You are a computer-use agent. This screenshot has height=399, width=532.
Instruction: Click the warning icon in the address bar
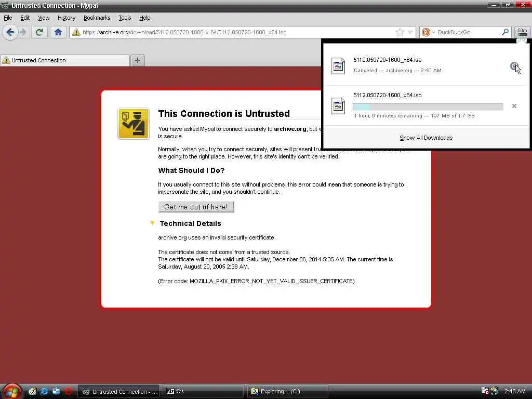(76, 32)
